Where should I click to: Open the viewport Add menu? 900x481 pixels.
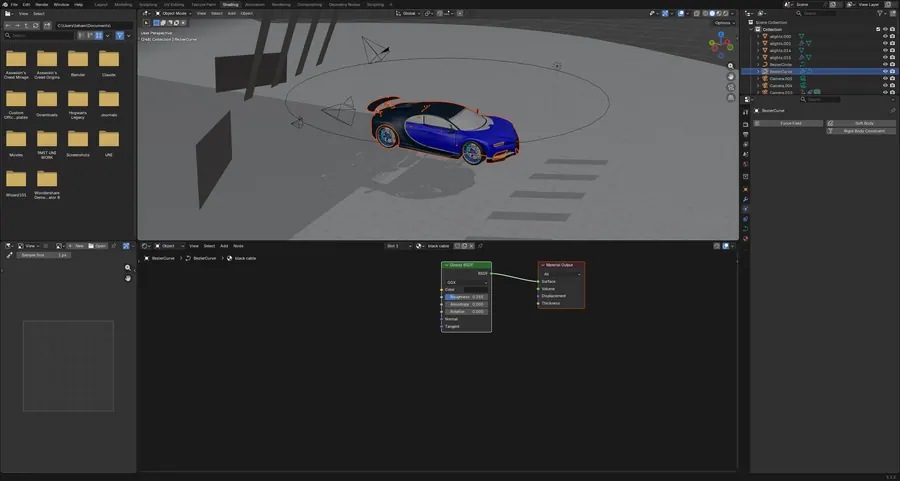pos(231,13)
